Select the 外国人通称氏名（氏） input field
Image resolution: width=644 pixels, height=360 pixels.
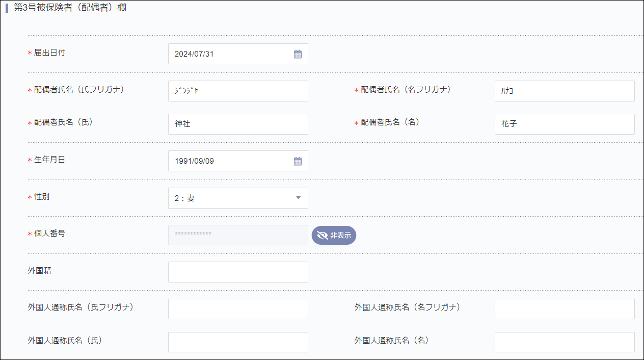(x=238, y=342)
